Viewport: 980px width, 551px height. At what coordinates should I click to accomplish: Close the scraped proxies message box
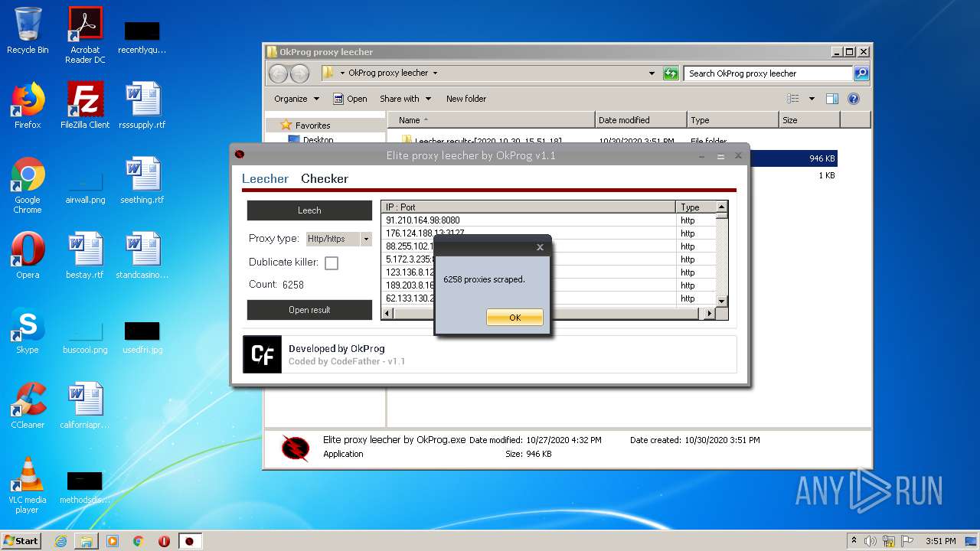[540, 247]
